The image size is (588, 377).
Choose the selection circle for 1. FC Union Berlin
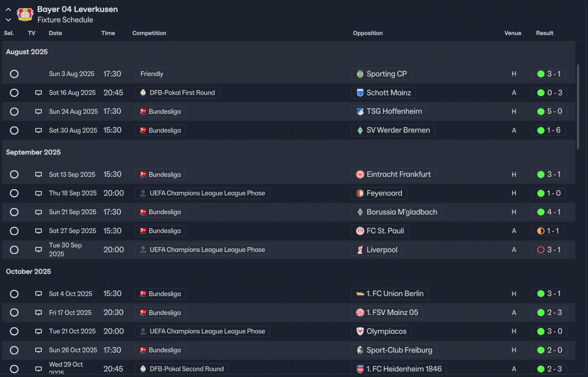click(14, 294)
